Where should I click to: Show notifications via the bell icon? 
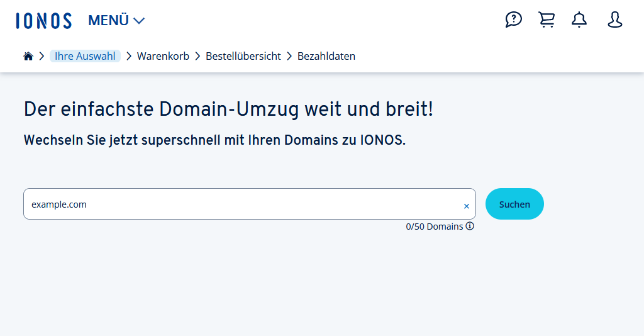(579, 20)
